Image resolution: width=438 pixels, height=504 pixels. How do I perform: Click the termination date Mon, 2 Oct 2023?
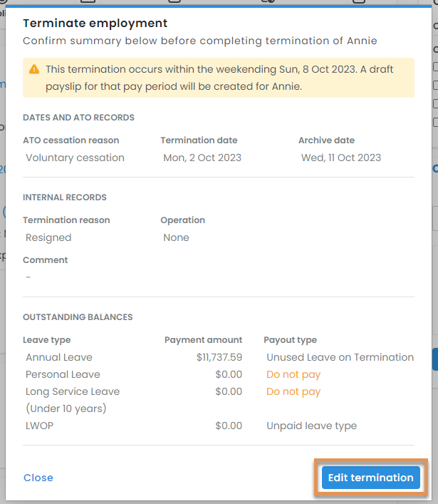(202, 158)
